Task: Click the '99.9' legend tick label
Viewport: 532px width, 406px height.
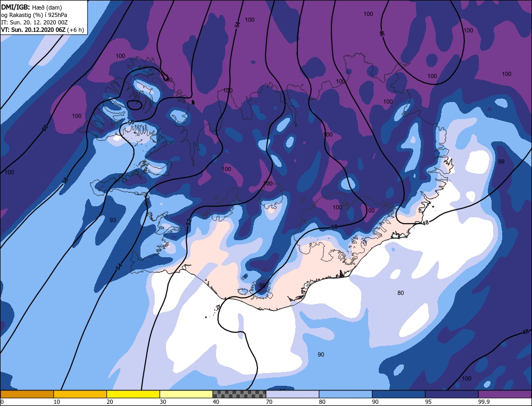Action: click(x=484, y=402)
